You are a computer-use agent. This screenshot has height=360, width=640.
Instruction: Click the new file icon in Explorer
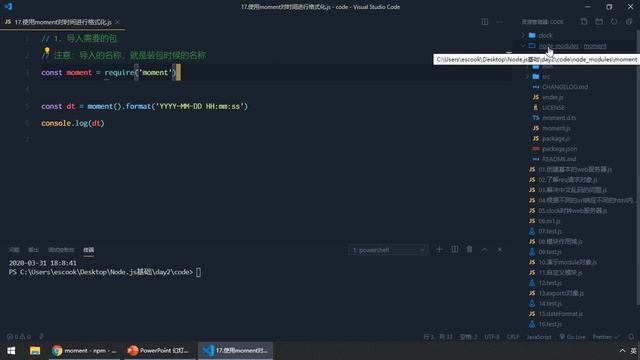pyautogui.click(x=584, y=22)
